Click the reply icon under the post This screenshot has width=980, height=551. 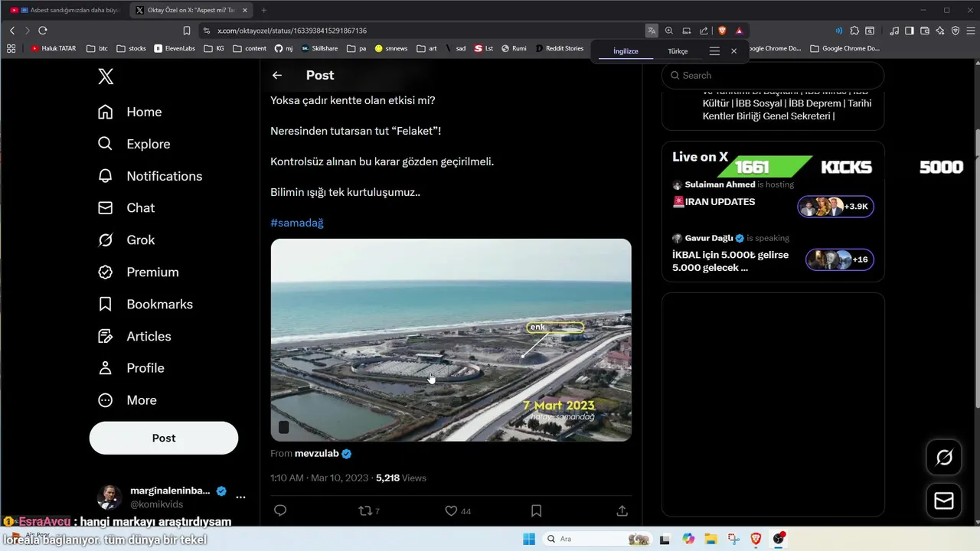pos(280,510)
